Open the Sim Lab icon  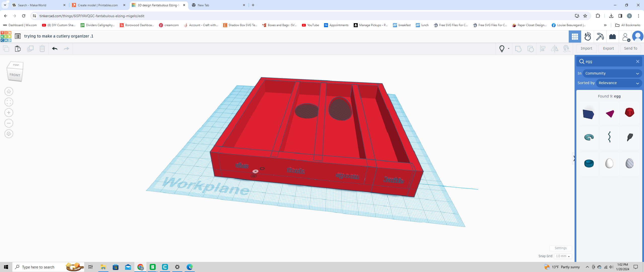[x=588, y=37]
